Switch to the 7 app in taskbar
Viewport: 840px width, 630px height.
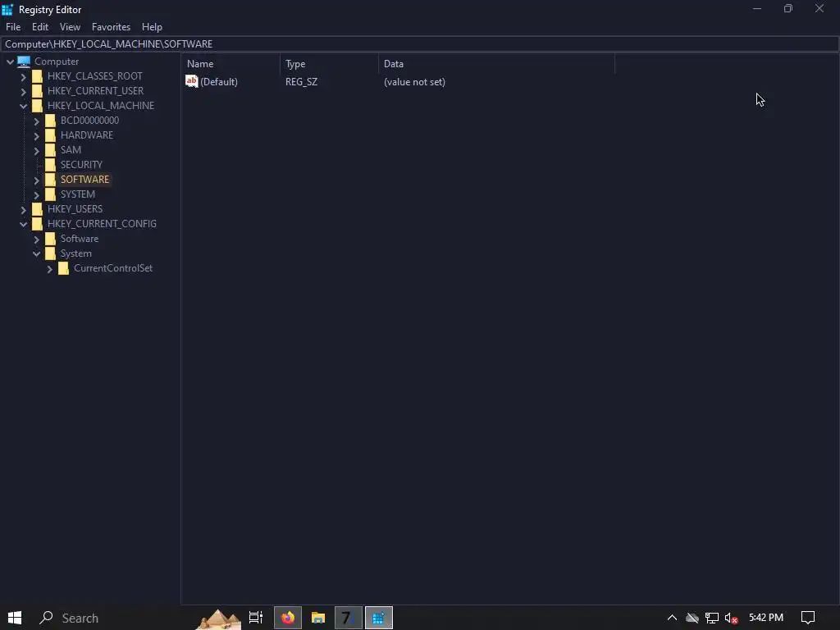348,618
